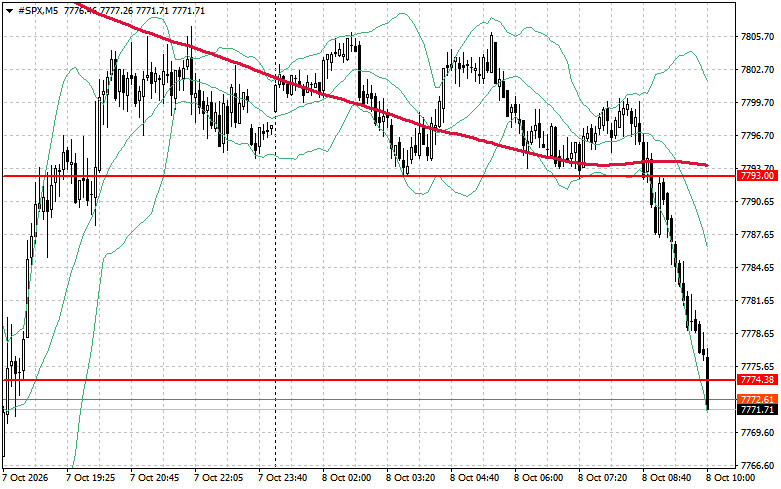Click the 8 Oct 06:00 time label
Viewport: 781px width, 489px height.
click(x=538, y=478)
